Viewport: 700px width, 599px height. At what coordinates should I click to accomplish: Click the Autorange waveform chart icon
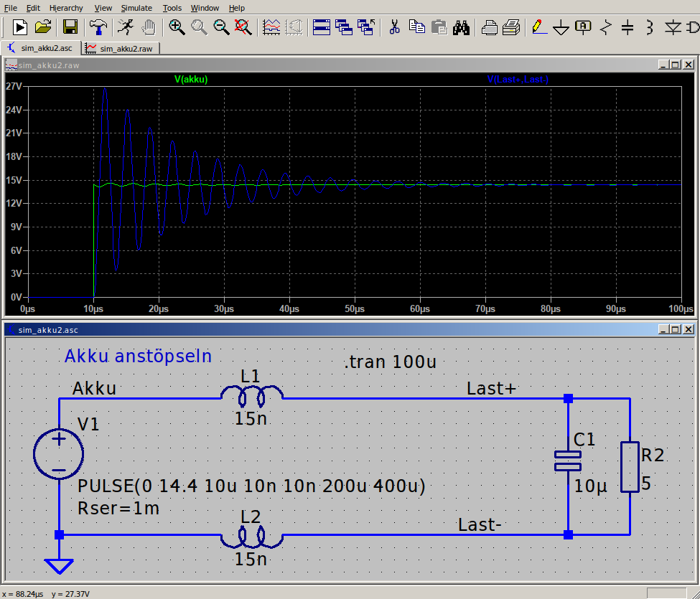pyautogui.click(x=271, y=27)
